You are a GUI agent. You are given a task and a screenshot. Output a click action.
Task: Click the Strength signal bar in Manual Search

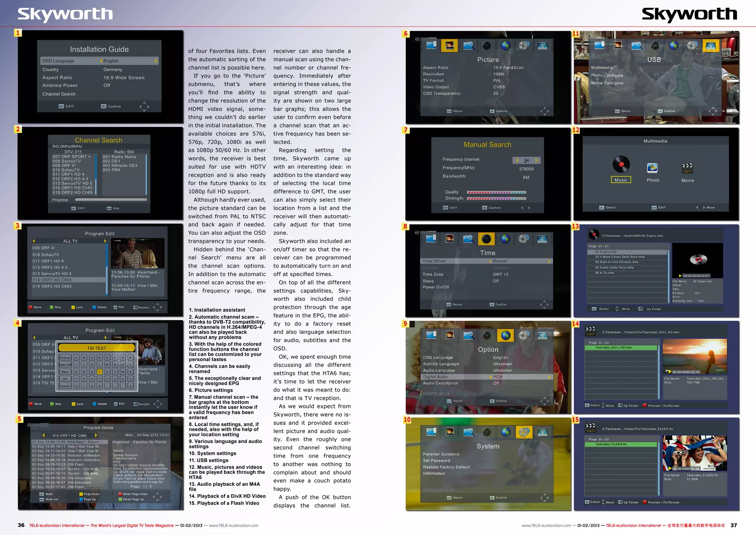(x=496, y=199)
